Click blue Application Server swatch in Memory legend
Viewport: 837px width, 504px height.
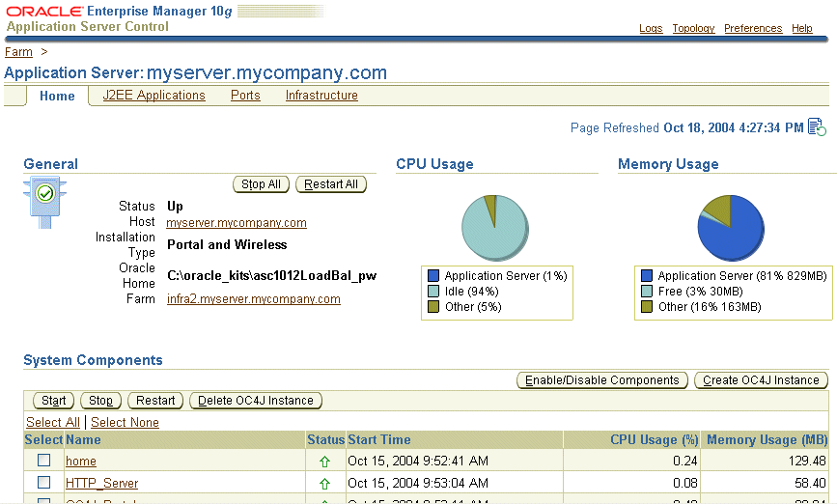647,275
